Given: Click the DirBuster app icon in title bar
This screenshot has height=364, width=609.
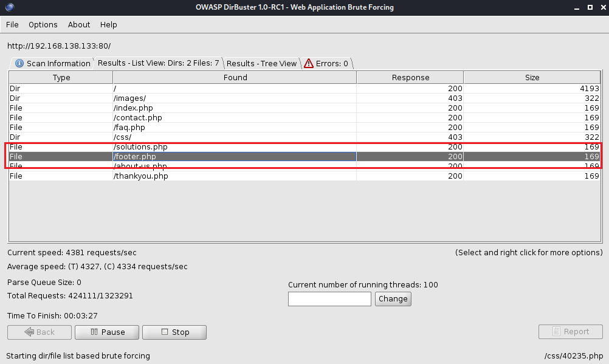Looking at the screenshot, I should 7,7.
